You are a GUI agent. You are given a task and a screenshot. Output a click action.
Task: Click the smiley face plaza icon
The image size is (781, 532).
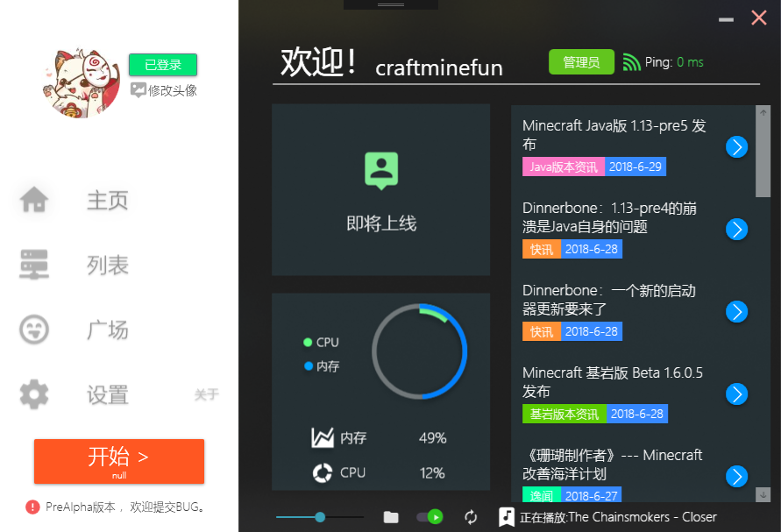point(34,330)
